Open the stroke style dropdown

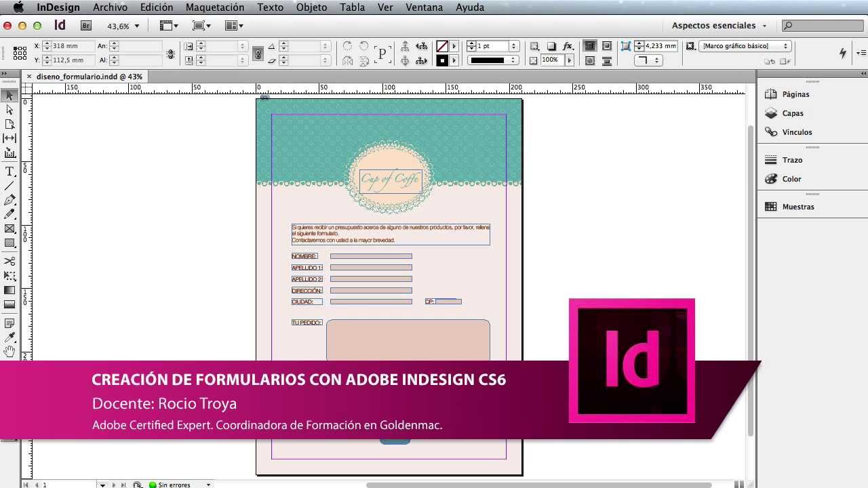click(494, 60)
